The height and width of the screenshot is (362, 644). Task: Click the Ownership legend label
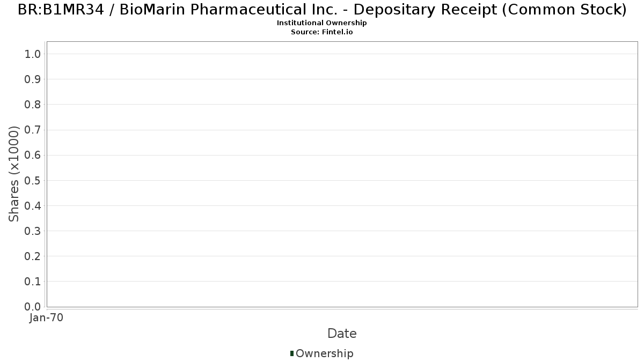(x=325, y=353)
